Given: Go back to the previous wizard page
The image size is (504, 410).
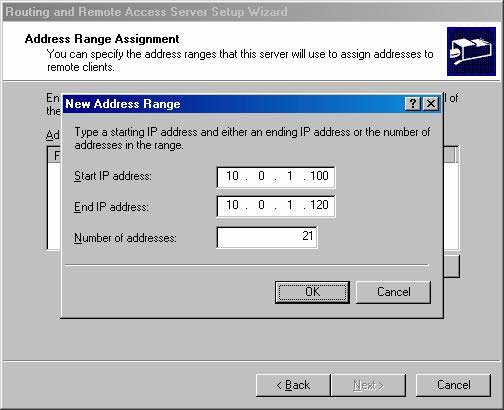Looking at the screenshot, I should 293,385.
